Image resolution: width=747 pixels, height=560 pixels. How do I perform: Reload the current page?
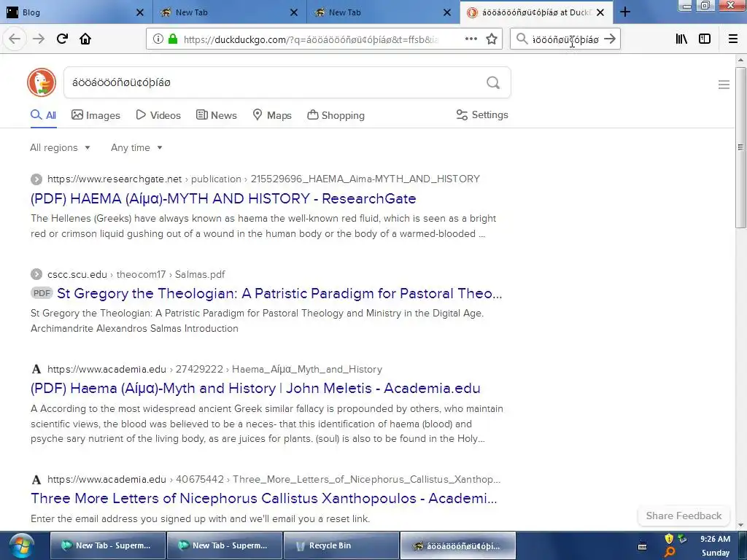[62, 39]
